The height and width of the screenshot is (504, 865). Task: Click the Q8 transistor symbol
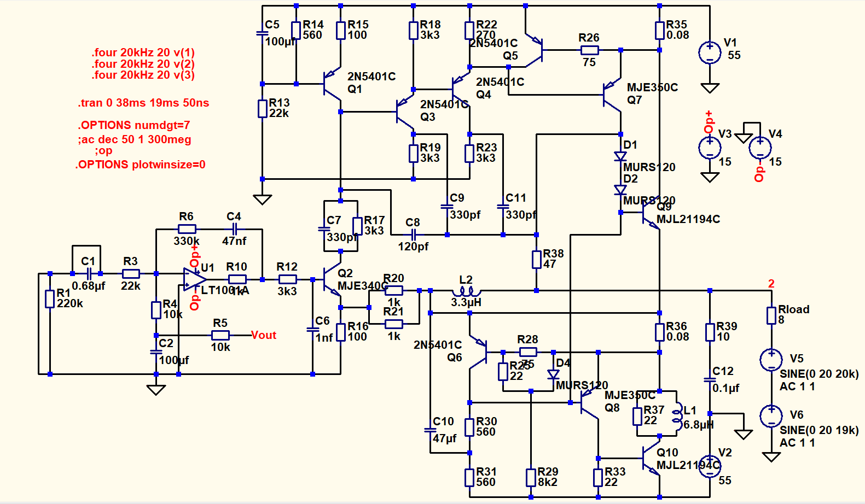tap(590, 402)
